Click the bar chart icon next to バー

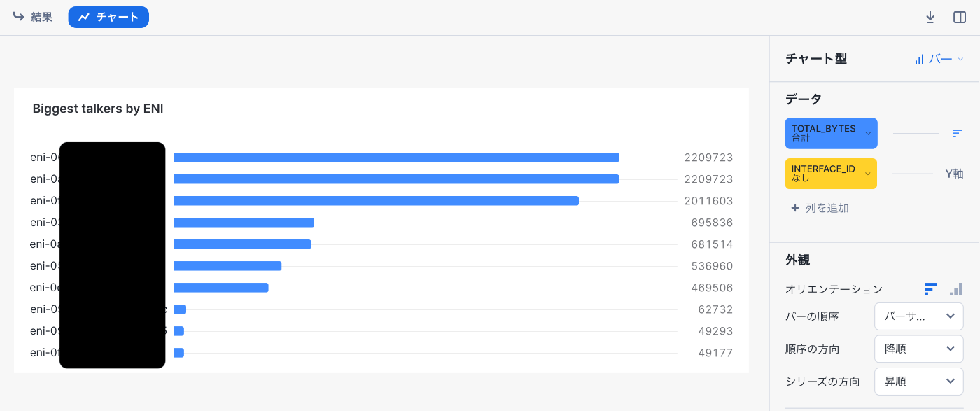pos(919,60)
